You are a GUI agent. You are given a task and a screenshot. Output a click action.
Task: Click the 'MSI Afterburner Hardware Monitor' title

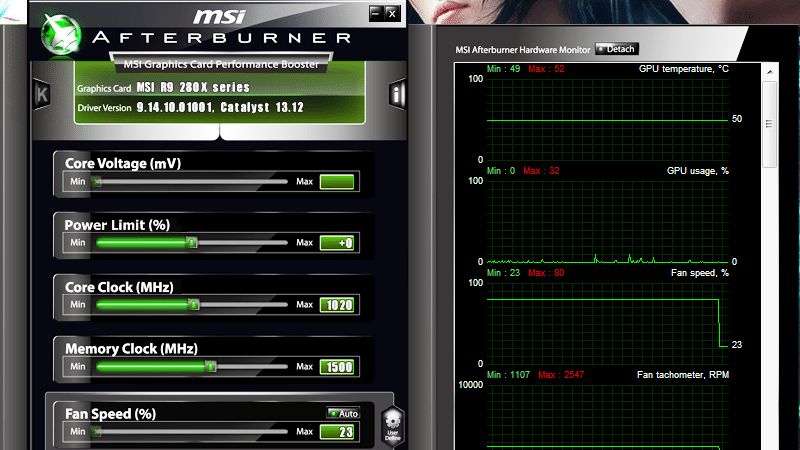[522, 49]
